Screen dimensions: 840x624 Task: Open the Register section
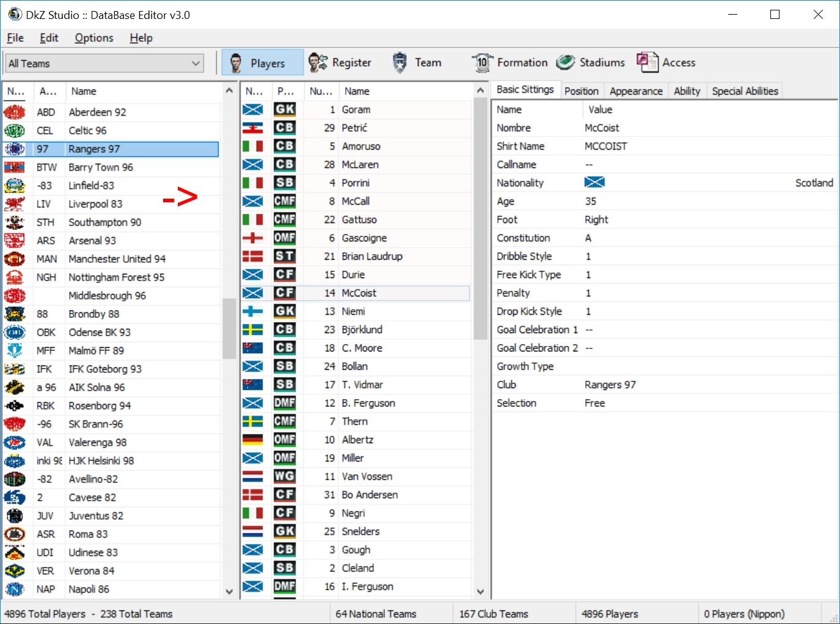340,62
